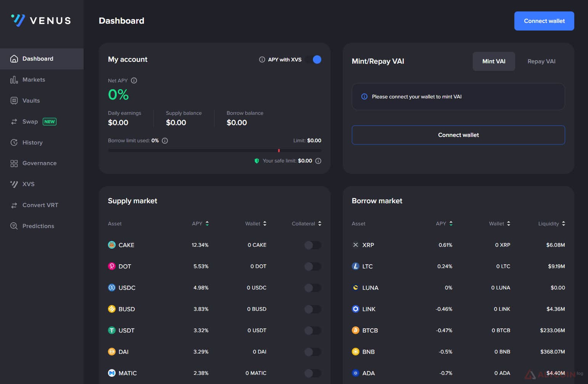Screen dimensions: 588x384
Task: Sort Borrow market by Wallet
Action: pyautogui.click(x=499, y=223)
